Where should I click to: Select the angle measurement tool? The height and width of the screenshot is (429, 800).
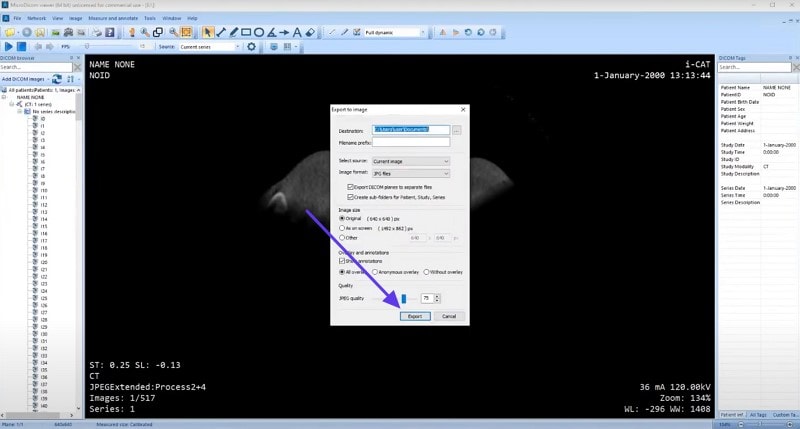pyautogui.click(x=271, y=33)
